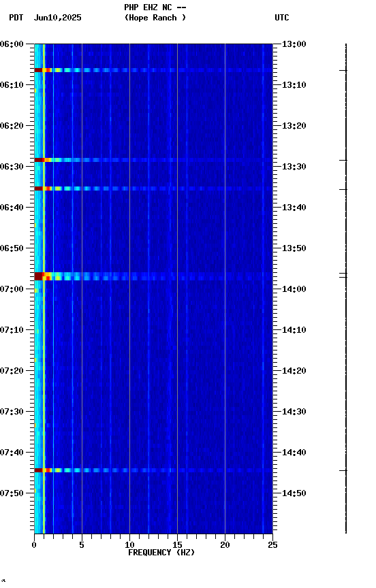Click the 5 Hz frequency tick label

82,545
